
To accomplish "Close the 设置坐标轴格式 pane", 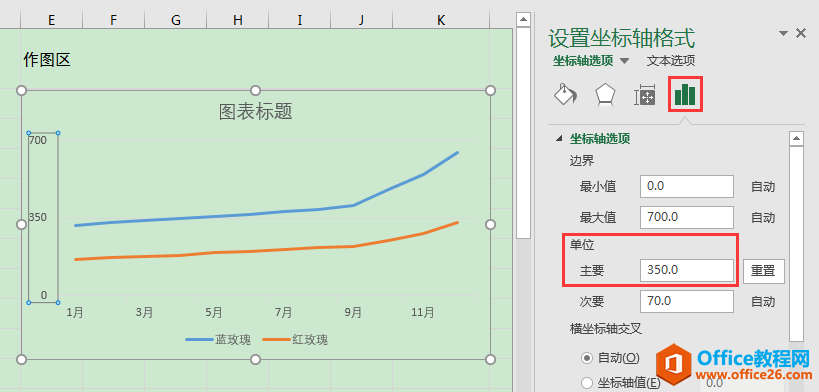I will [801, 33].
